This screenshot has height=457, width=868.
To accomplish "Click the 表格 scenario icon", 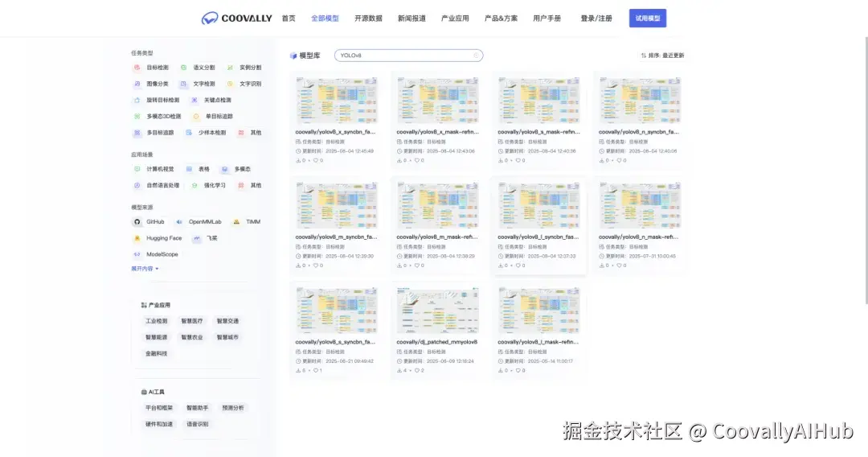I will (x=189, y=169).
